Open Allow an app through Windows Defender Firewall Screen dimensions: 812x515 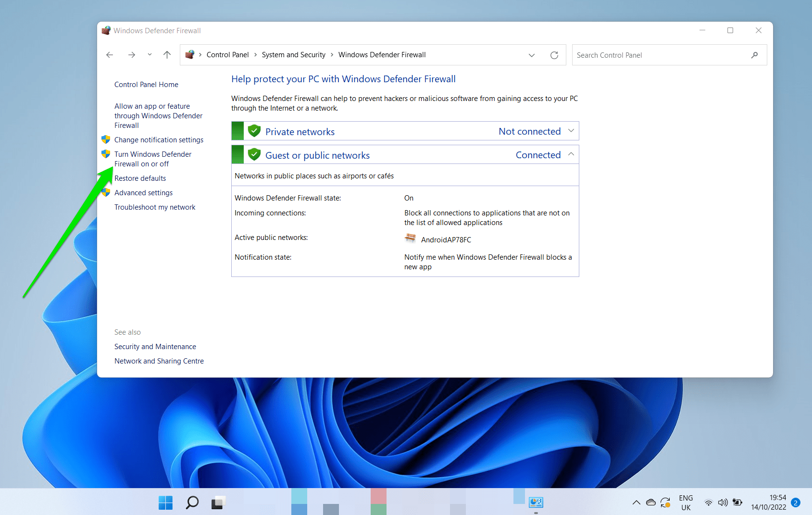158,115
